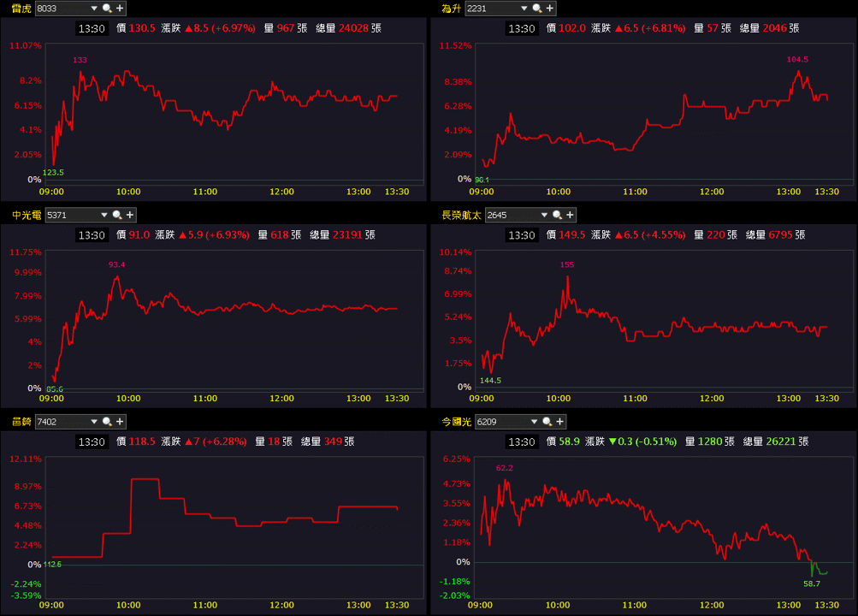Click the plus icon beside stock 8033
The image size is (858, 616).
click(120, 9)
